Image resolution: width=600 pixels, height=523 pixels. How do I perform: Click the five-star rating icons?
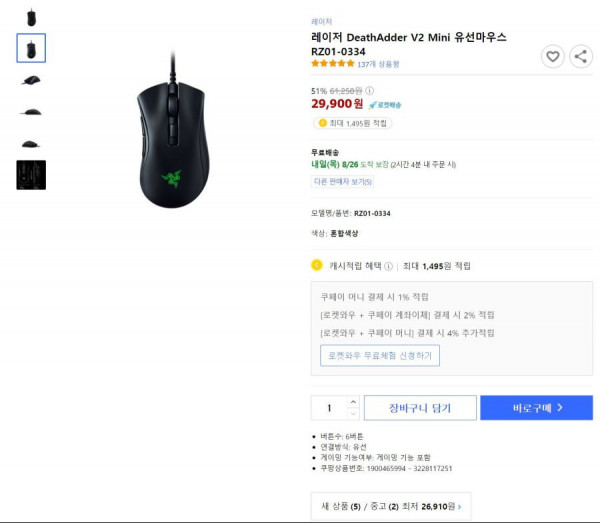(333, 64)
